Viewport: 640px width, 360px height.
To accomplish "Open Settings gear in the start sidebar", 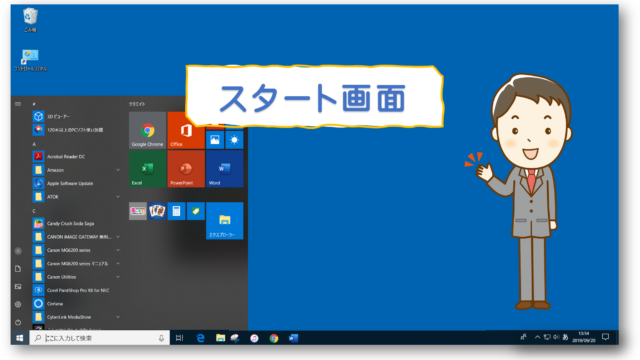I will pyautogui.click(x=18, y=304).
